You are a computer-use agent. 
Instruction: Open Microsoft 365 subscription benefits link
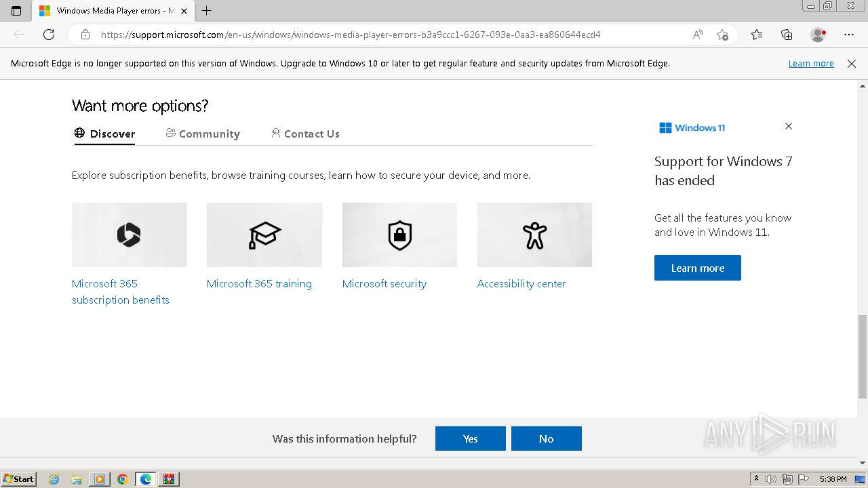click(x=121, y=291)
